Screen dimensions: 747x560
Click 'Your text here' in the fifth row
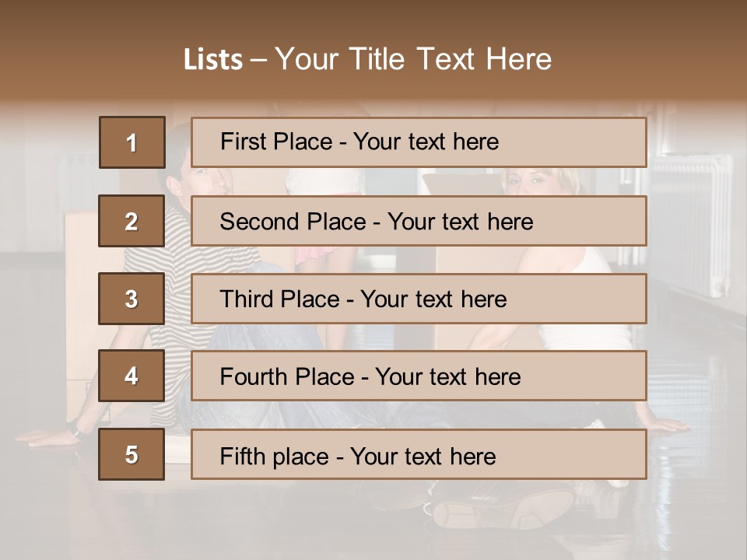pyautogui.click(x=423, y=456)
